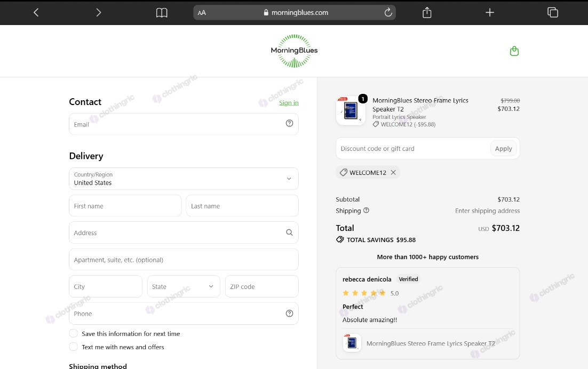Open the green shopping bag cart
Image resolution: width=588 pixels, height=369 pixels.
point(514,51)
